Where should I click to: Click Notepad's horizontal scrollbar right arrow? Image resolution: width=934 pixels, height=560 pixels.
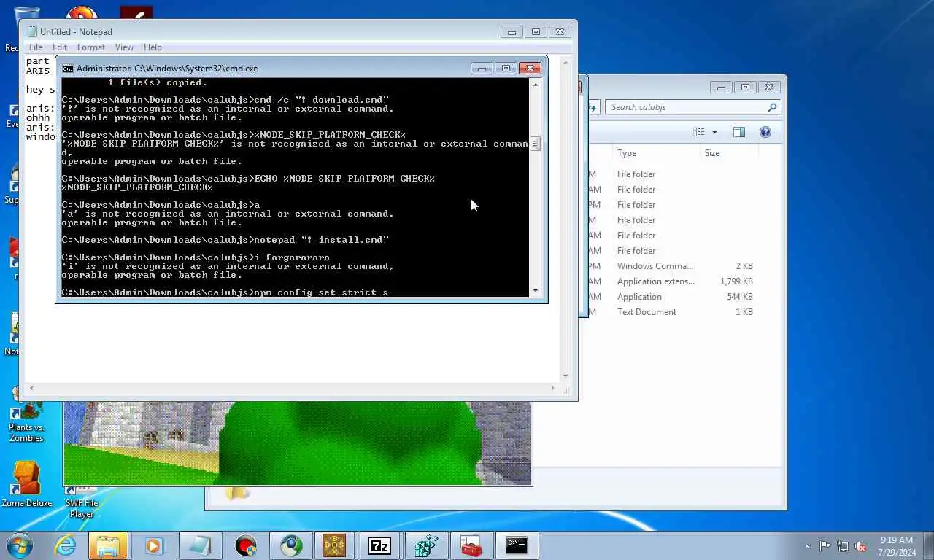point(553,389)
